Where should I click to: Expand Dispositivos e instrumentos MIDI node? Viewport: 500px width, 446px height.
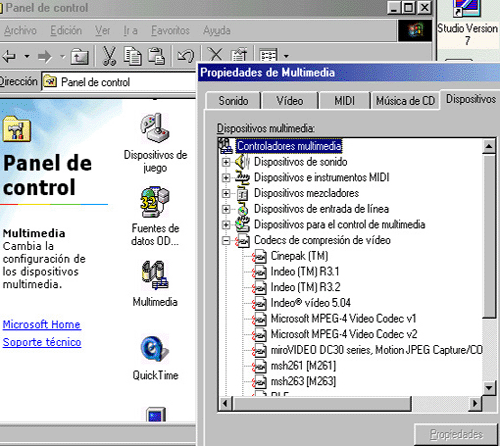pos(226,178)
